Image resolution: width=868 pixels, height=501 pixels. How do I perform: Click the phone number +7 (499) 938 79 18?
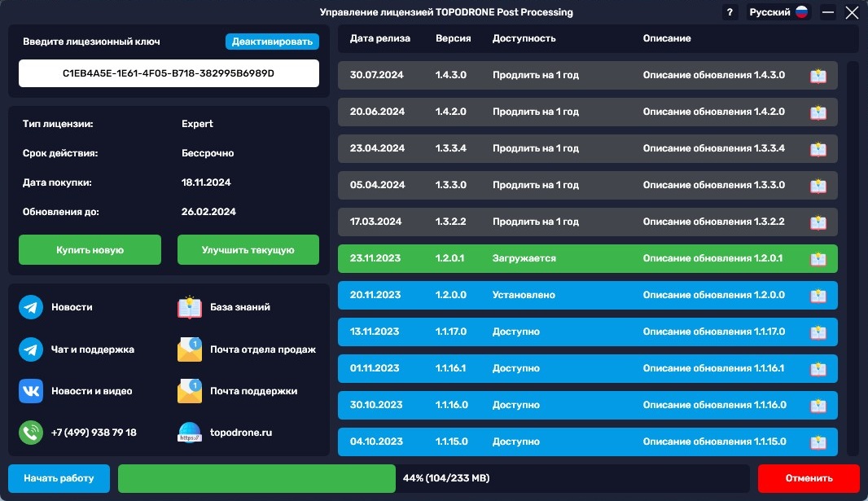click(94, 433)
